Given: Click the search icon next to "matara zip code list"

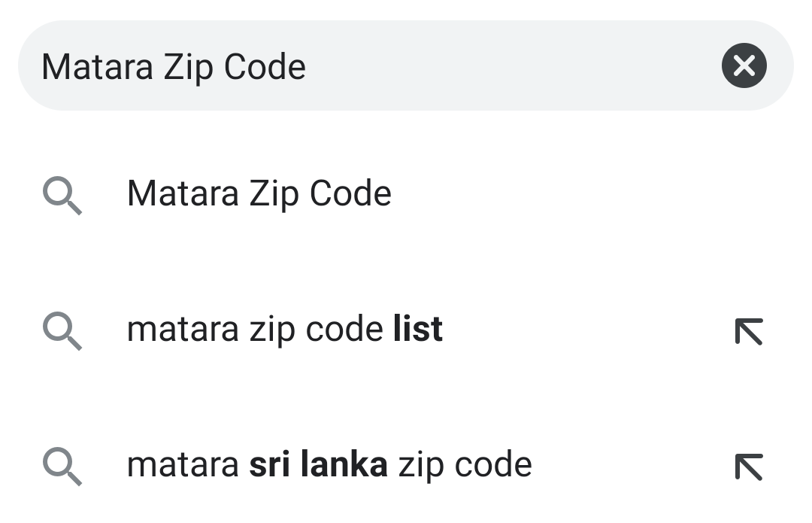Looking at the screenshot, I should point(62,331).
